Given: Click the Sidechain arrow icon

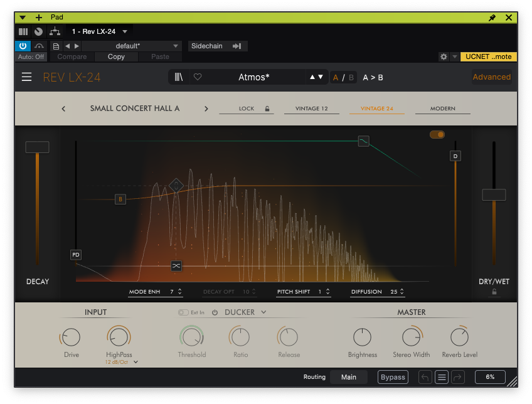Looking at the screenshot, I should 237,46.
